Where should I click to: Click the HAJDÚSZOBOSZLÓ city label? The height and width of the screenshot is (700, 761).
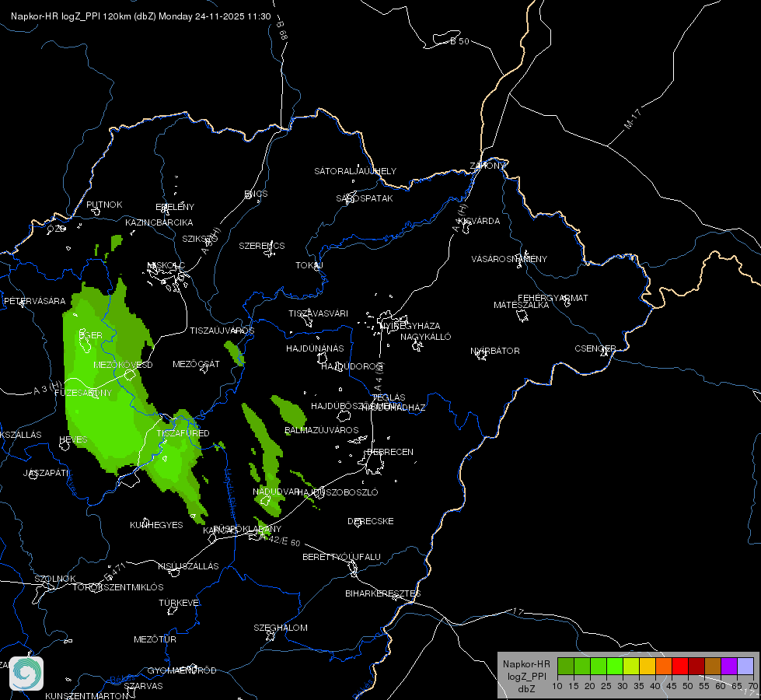tap(338, 492)
